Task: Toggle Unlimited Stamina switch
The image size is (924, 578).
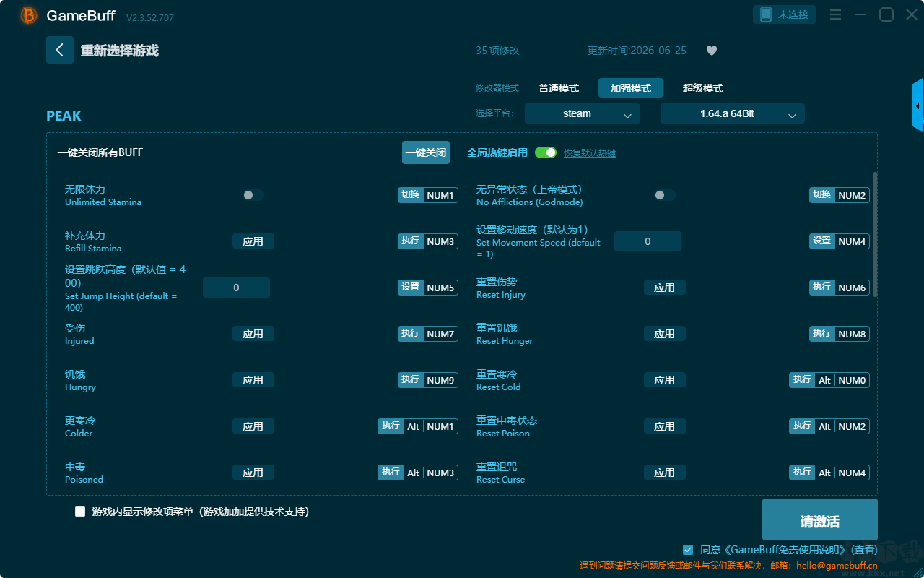Action: (x=253, y=195)
